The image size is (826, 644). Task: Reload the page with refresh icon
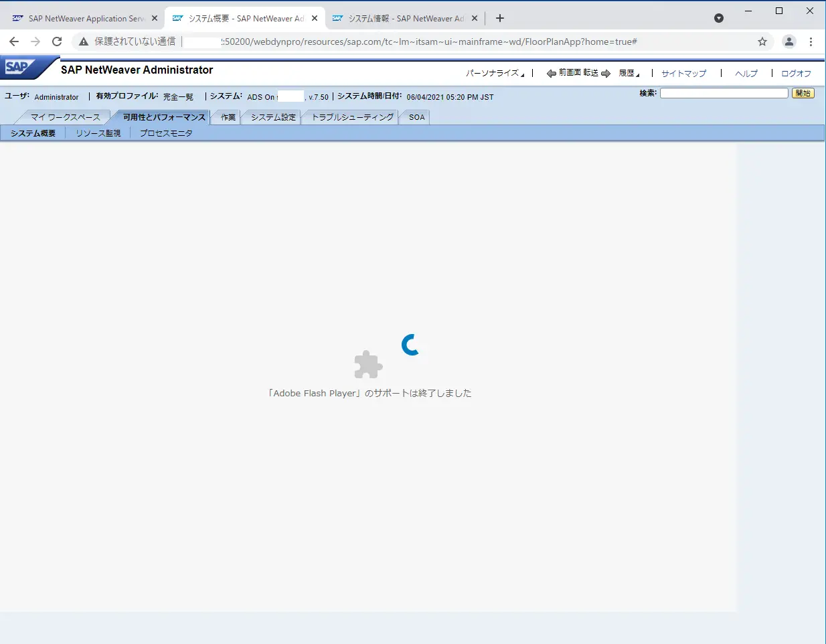(57, 42)
